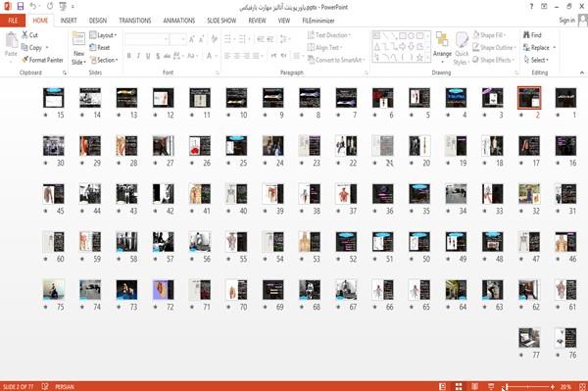The image size is (588, 391).
Task: Switch to the SLIDE SHOW tab
Action: tap(221, 21)
